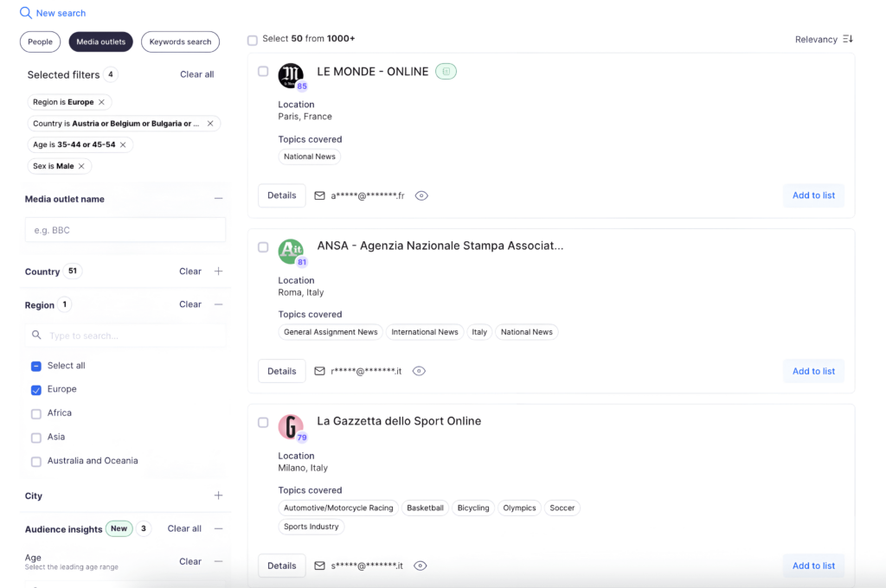
Task: Click the International News topic tag
Action: (425, 332)
